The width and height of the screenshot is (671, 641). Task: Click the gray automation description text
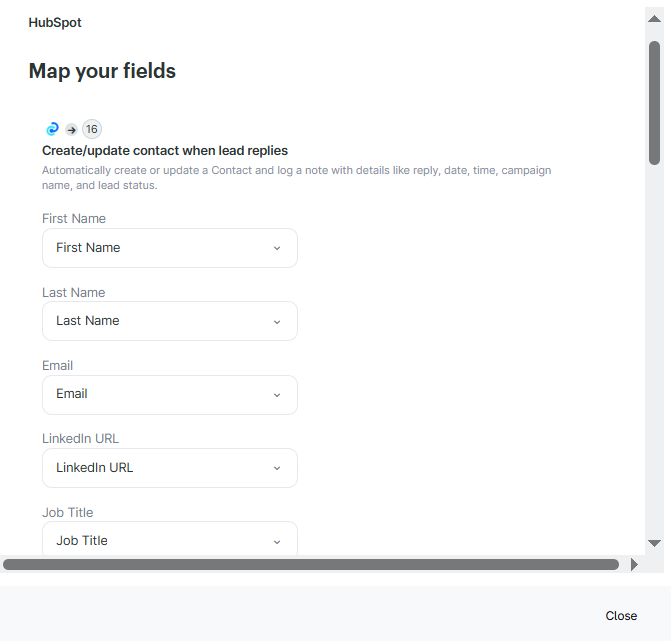point(296,178)
